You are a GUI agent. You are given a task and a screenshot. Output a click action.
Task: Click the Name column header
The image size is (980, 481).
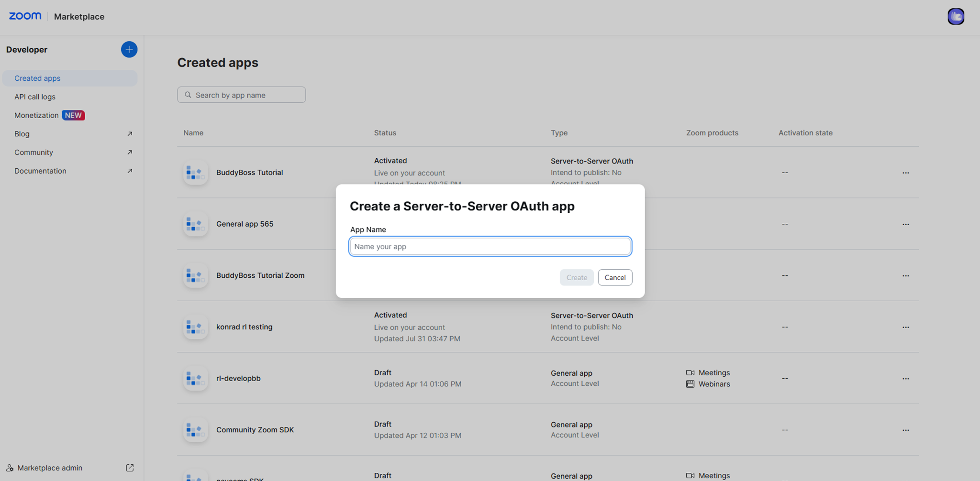coord(193,133)
